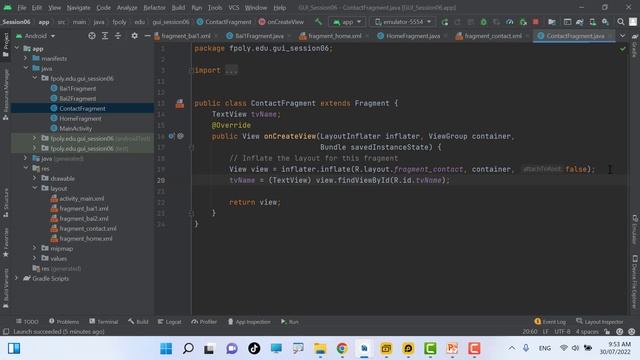This screenshot has height=360, width=640.
Task: Open the Refactor menu
Action: click(x=154, y=7)
